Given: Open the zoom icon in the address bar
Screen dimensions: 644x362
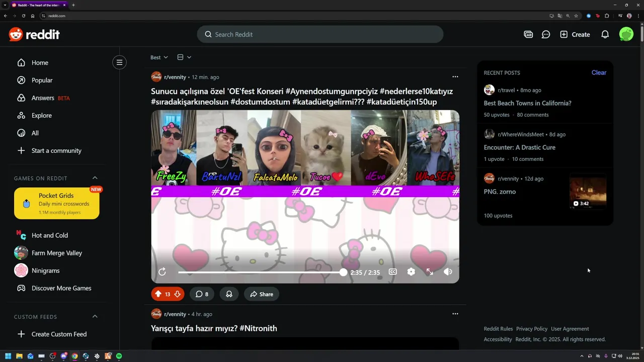Looking at the screenshot, I should (568, 16).
